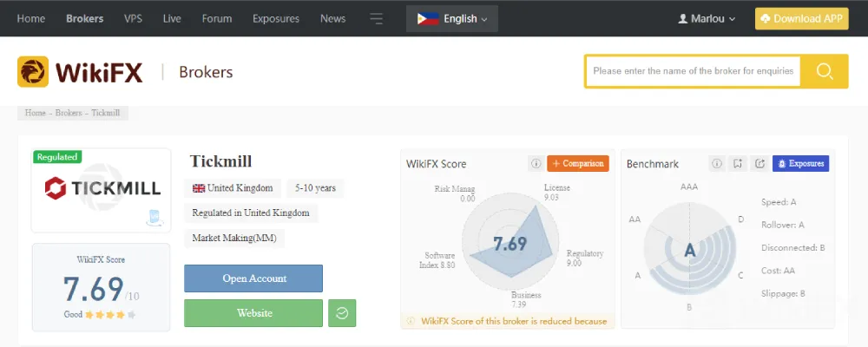This screenshot has width=868, height=347.
Task: Click the Cost: AA benchmark entry
Action: (x=778, y=271)
